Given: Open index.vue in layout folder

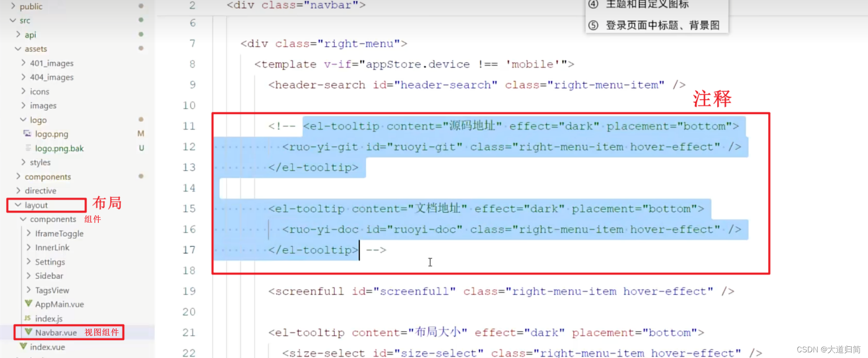Looking at the screenshot, I should pyautogui.click(x=47, y=347).
